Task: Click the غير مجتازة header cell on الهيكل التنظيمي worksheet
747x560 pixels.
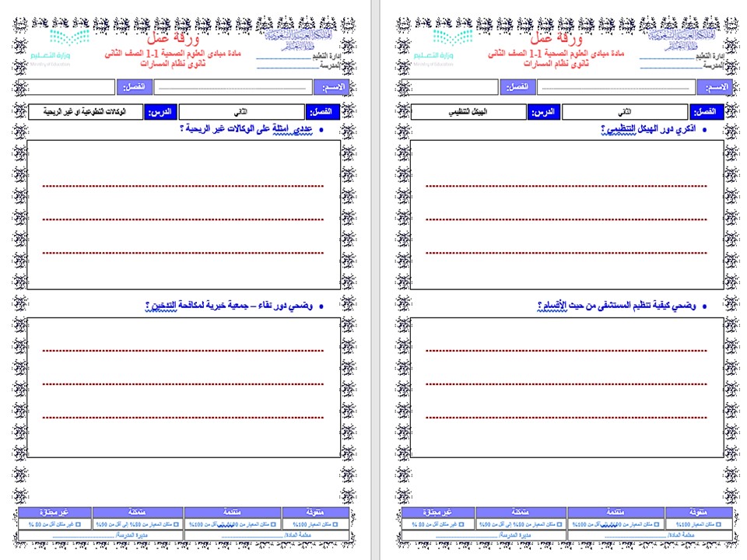Action: pyautogui.click(x=438, y=513)
